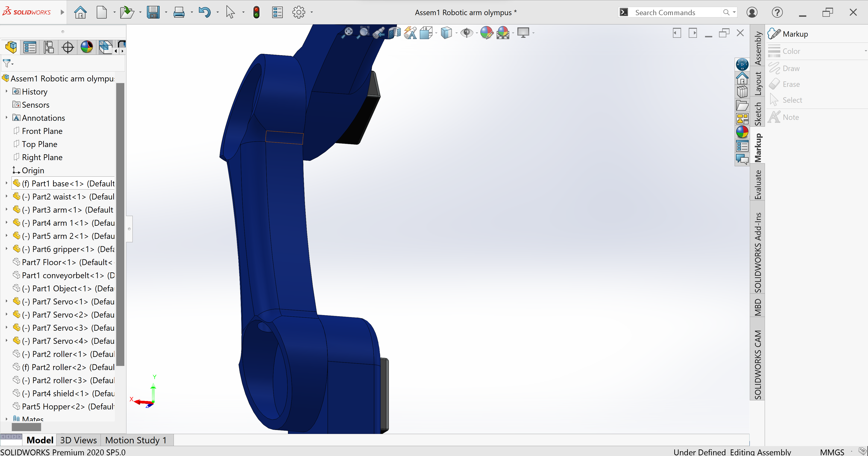Expand the History folder node
Viewport: 868px width, 456px height.
tap(6, 91)
